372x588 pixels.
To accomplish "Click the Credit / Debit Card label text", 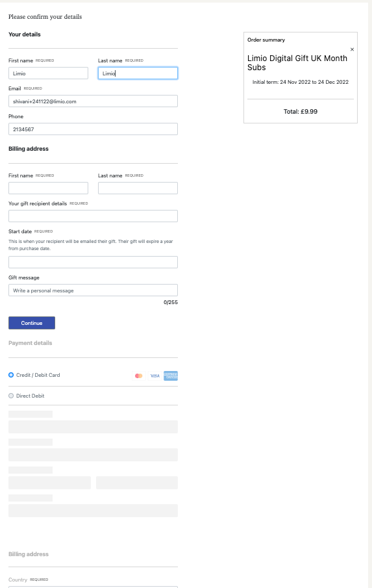I will [x=38, y=375].
